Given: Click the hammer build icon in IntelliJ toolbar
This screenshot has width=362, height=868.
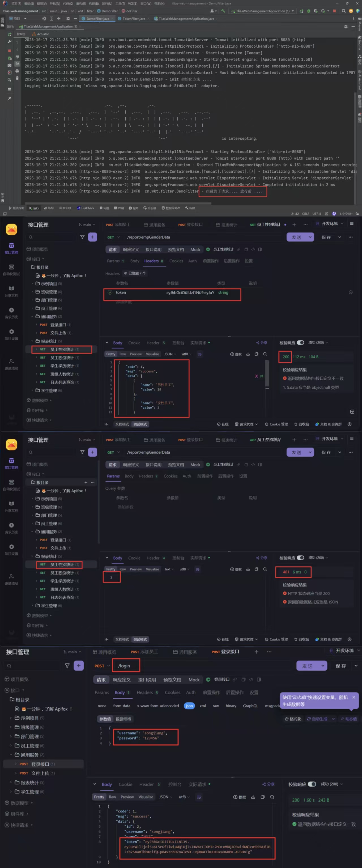Looking at the screenshot, I should pos(223,11).
